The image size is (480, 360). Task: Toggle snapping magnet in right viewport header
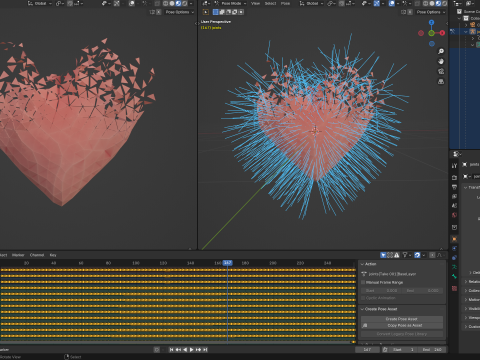(x=342, y=3)
